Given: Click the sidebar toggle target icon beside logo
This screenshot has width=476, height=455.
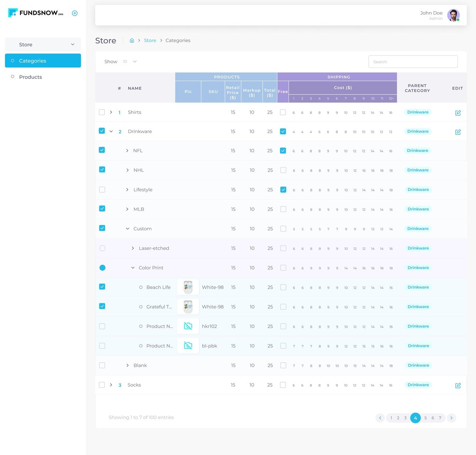Looking at the screenshot, I should tap(75, 13).
